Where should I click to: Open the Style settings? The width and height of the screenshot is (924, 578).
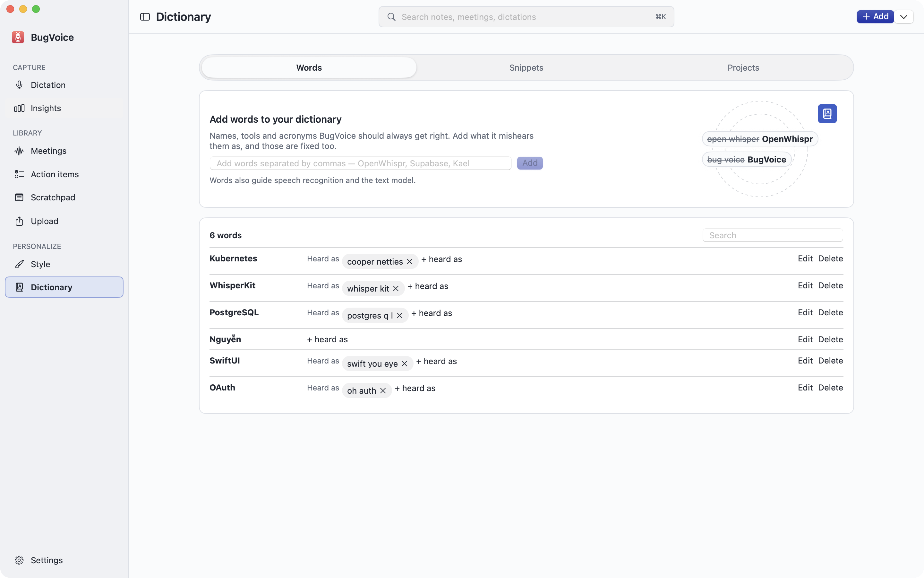point(64,264)
